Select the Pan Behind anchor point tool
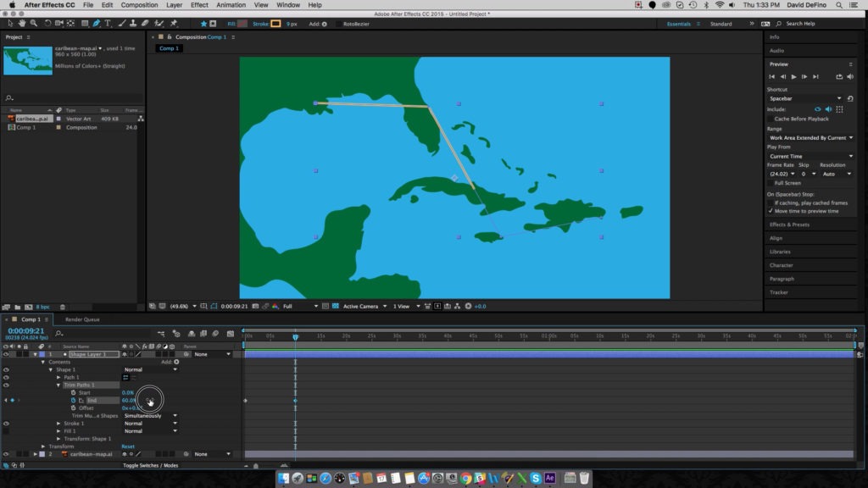868x488 pixels. (x=71, y=23)
